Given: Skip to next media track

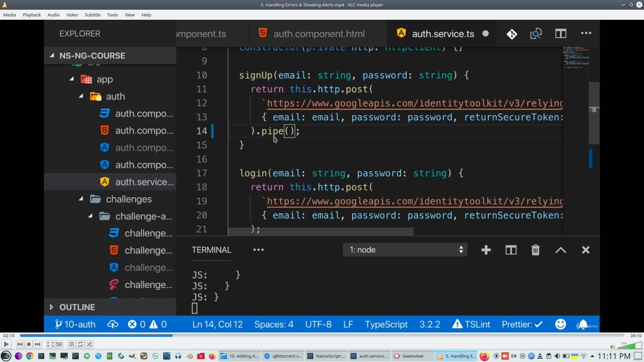Looking at the screenshot, I should tap(38, 344).
